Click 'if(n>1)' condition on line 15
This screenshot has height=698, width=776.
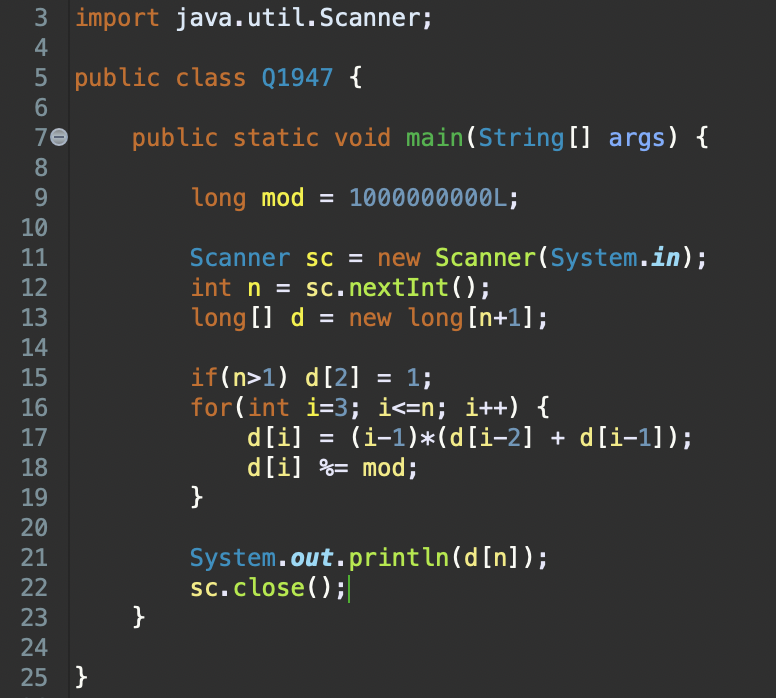click(239, 378)
